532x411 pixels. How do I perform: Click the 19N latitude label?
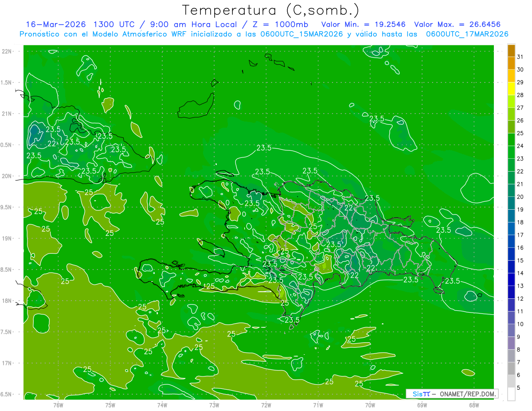pos(7,239)
